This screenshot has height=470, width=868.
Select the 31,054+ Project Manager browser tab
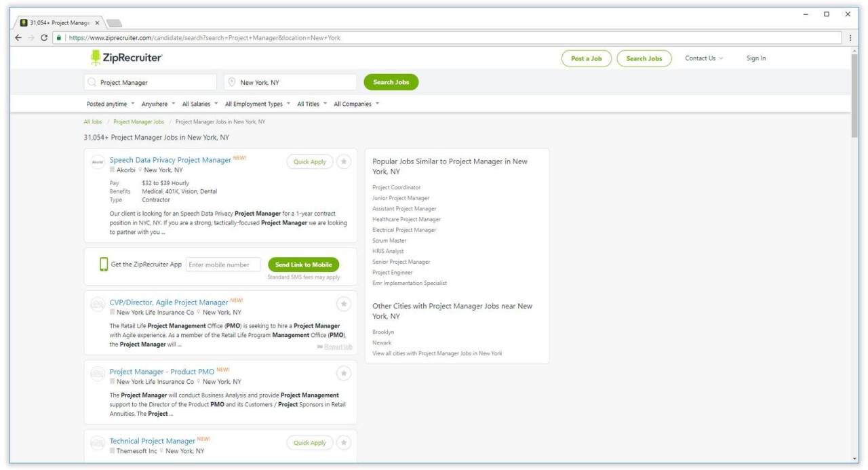click(x=61, y=22)
